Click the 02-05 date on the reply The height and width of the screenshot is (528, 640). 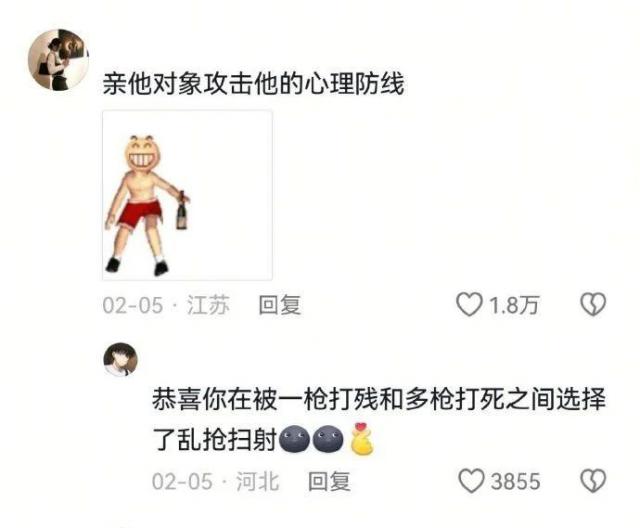pyautogui.click(x=182, y=481)
